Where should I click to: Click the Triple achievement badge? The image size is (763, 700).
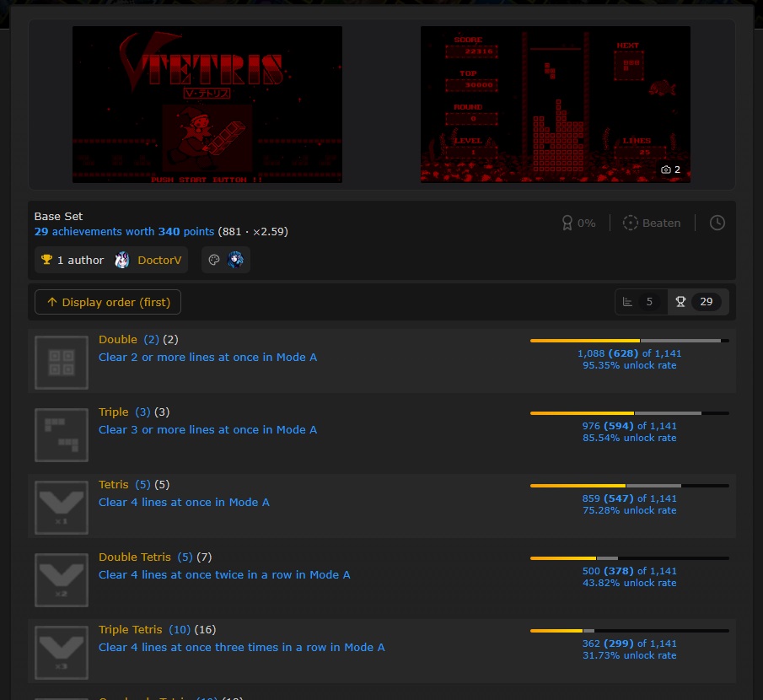[62, 435]
